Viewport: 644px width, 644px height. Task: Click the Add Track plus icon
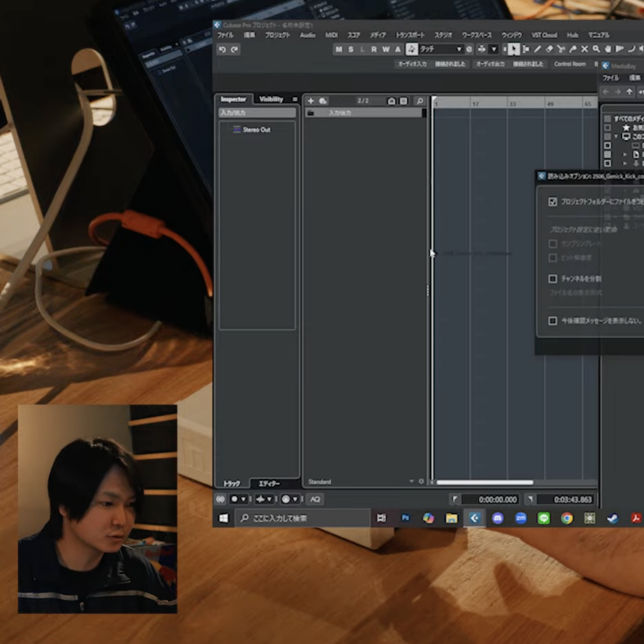pos(311,101)
